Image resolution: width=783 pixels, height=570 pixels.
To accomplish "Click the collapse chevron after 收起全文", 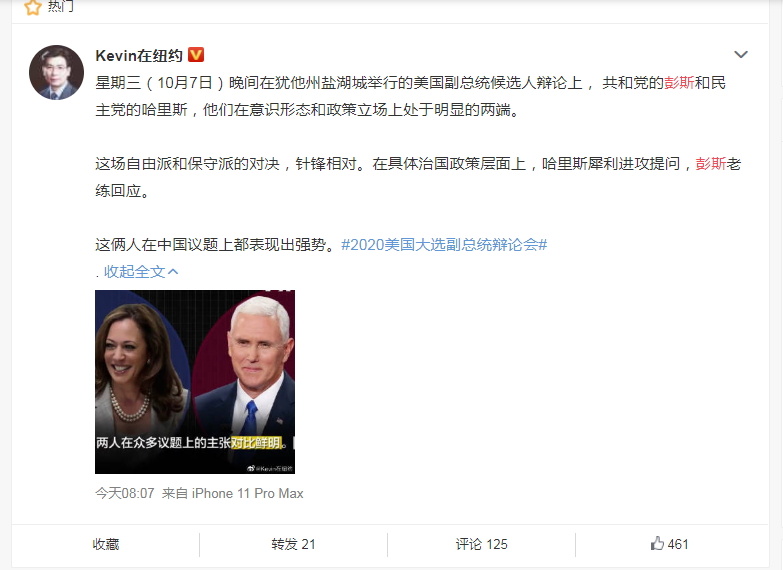I will pyautogui.click(x=173, y=271).
